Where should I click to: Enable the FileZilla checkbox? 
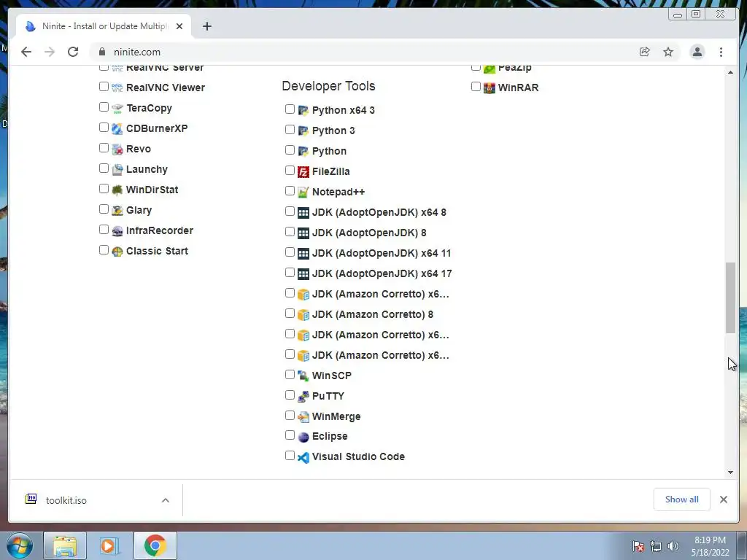point(290,171)
